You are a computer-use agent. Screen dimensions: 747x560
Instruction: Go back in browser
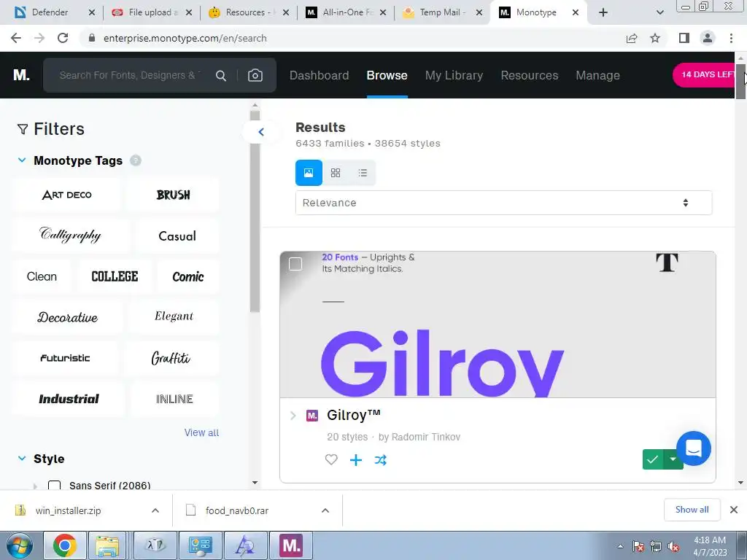(16, 38)
